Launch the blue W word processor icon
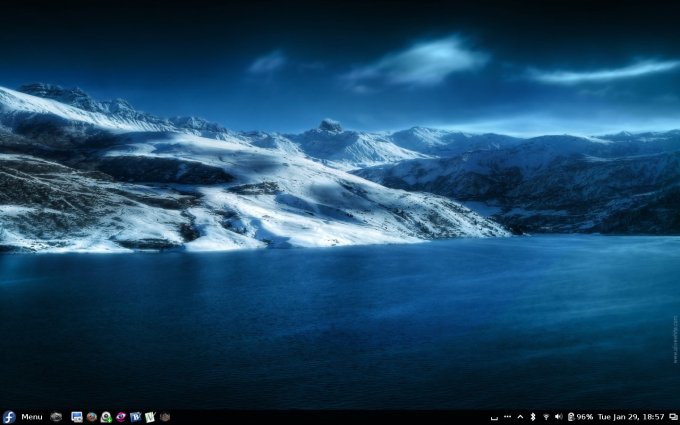 pyautogui.click(x=136, y=417)
